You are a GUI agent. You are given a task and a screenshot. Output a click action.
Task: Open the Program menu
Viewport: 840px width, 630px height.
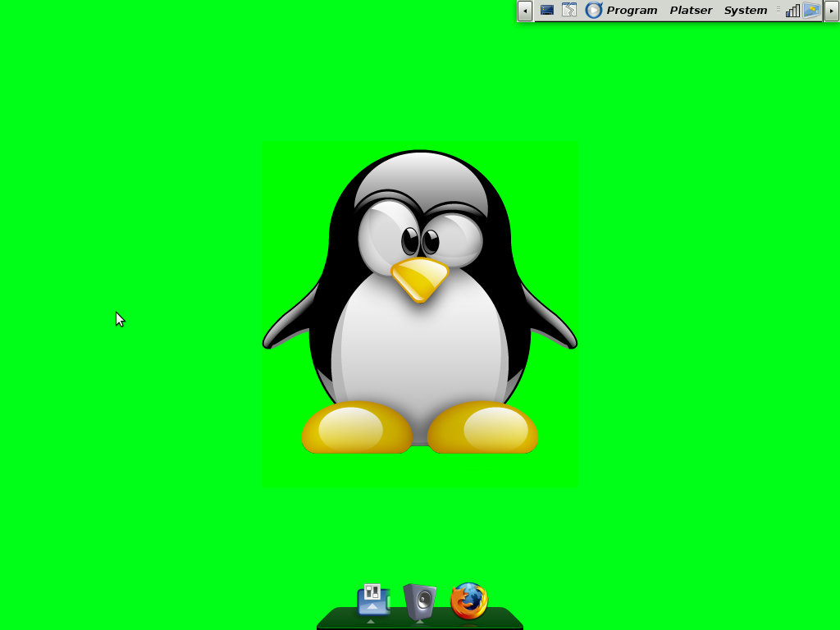click(x=632, y=10)
